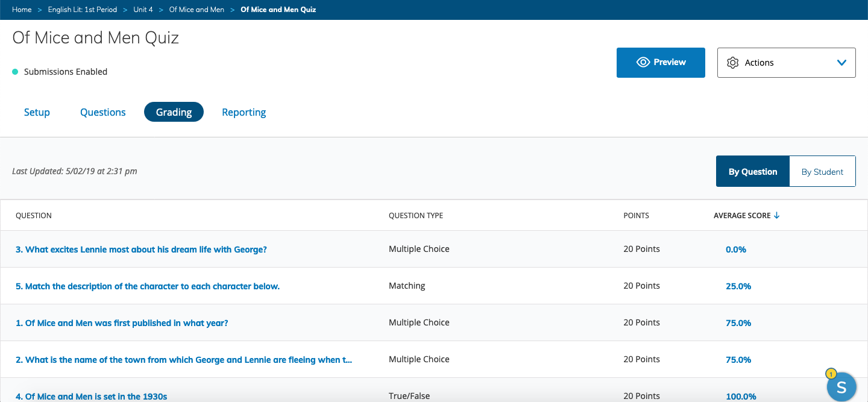
Task: Select the Grading tab
Action: tap(174, 112)
